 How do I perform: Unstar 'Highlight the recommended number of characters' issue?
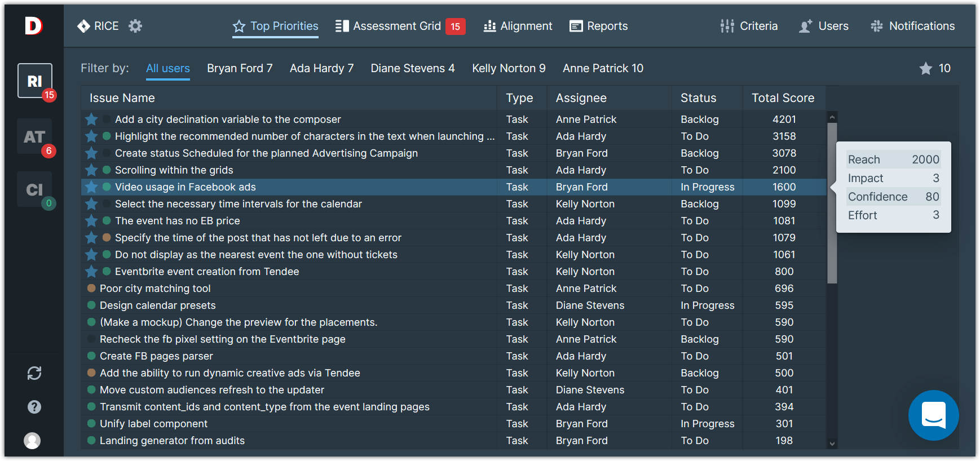tap(91, 136)
